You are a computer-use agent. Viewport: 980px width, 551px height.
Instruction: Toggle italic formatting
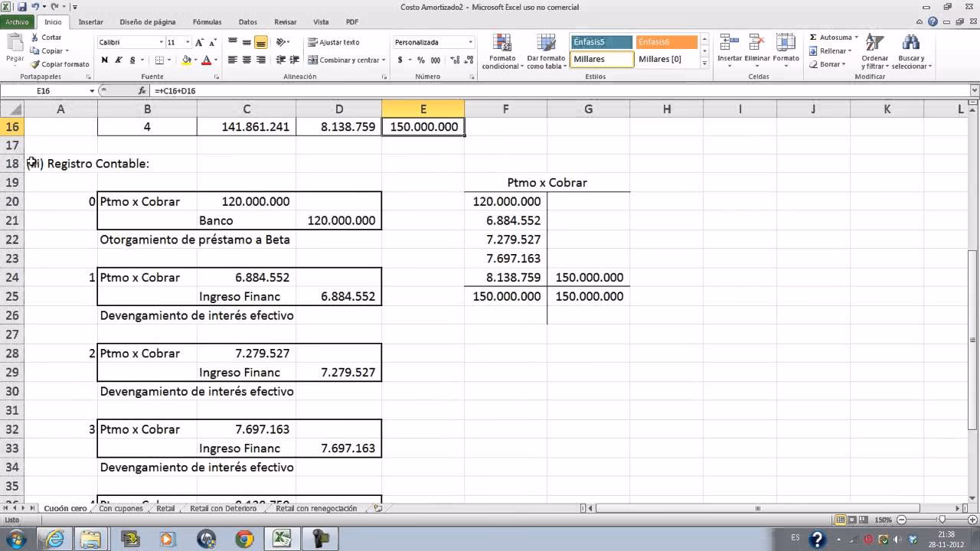click(x=119, y=59)
